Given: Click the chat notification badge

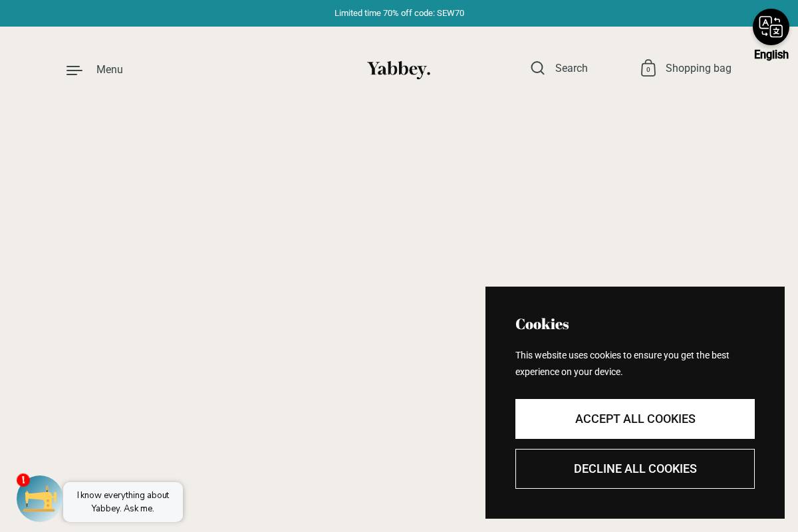Looking at the screenshot, I should [x=23, y=479].
